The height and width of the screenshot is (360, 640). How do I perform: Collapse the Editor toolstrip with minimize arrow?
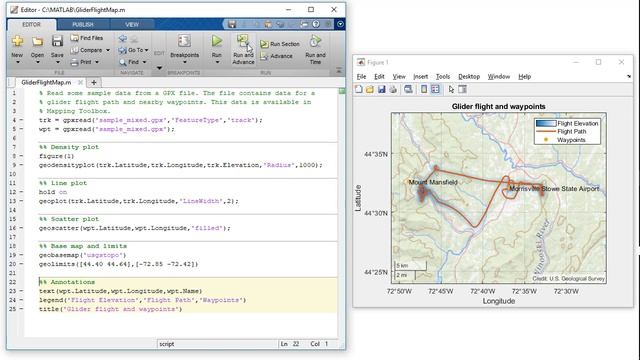pos(339,70)
